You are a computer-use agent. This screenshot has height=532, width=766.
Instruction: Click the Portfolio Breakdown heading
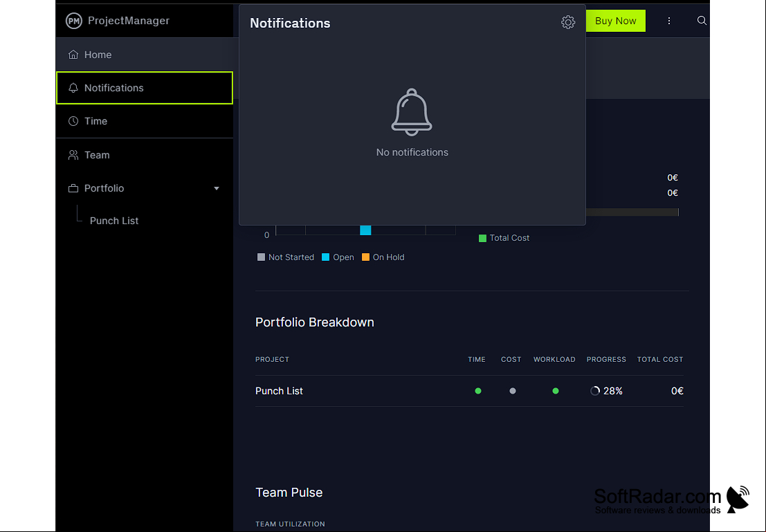[315, 322]
